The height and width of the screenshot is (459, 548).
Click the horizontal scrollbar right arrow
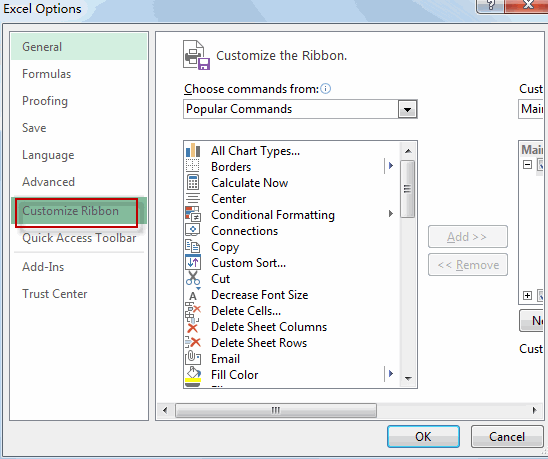(535, 410)
